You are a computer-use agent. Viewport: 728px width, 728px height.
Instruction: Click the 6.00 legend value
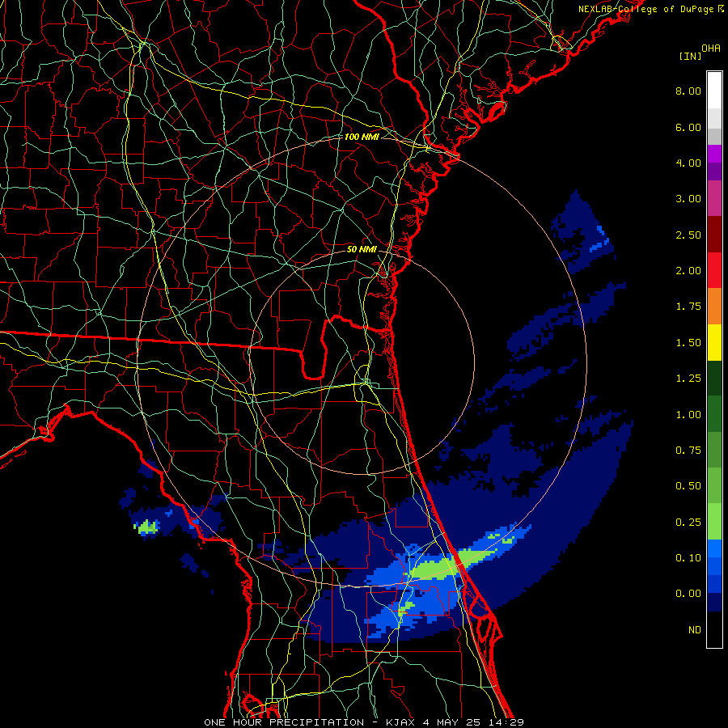pos(688,127)
